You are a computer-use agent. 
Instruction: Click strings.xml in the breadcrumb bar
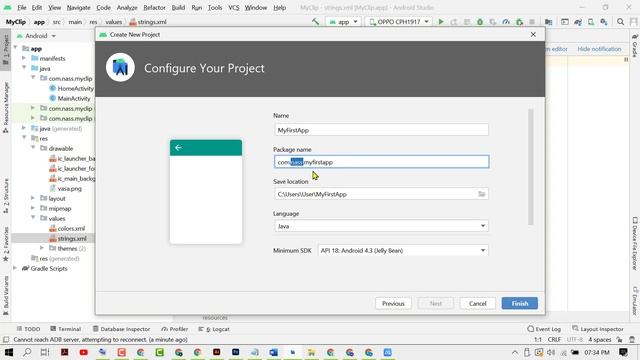click(152, 22)
